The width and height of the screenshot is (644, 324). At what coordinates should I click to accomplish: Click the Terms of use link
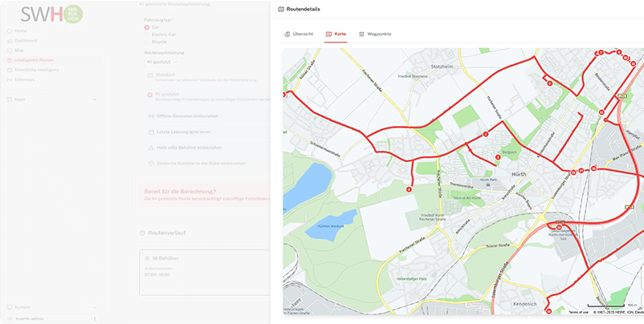578,312
